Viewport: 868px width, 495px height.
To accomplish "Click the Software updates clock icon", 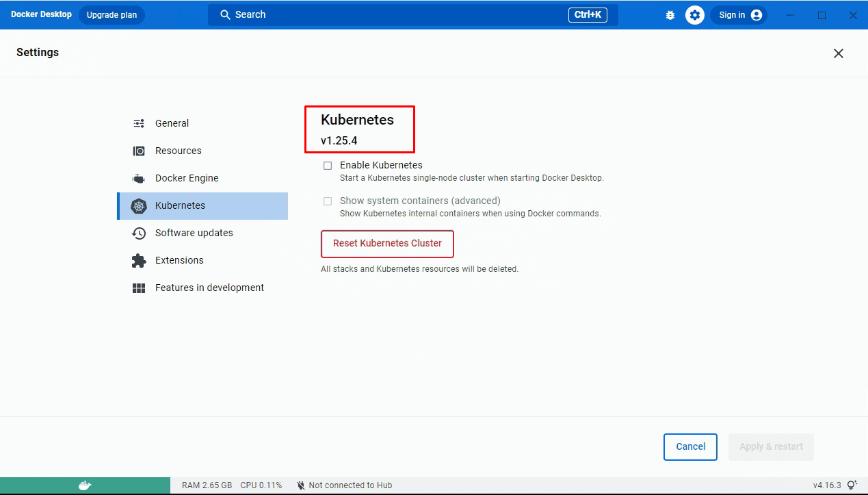I will [139, 233].
